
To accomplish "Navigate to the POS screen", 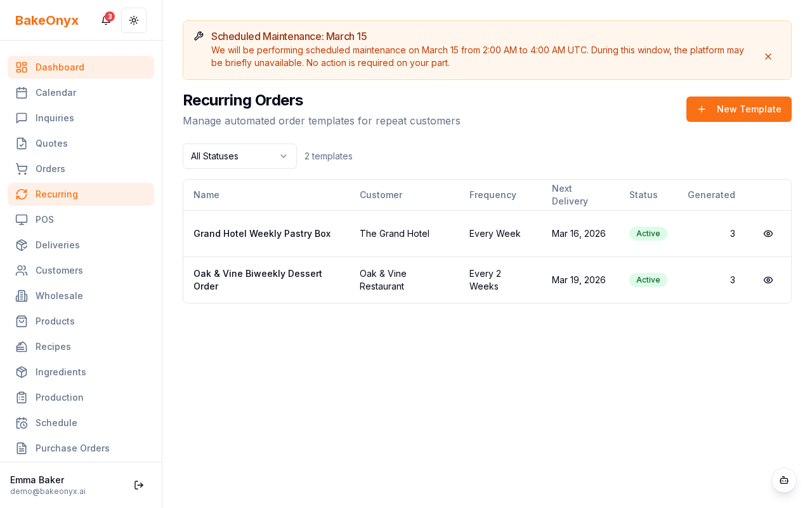I will (44, 220).
